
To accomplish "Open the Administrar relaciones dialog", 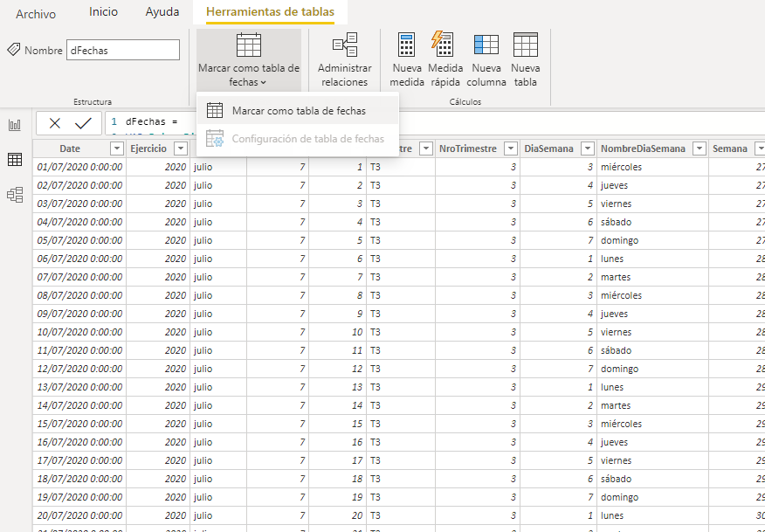I will click(x=344, y=60).
